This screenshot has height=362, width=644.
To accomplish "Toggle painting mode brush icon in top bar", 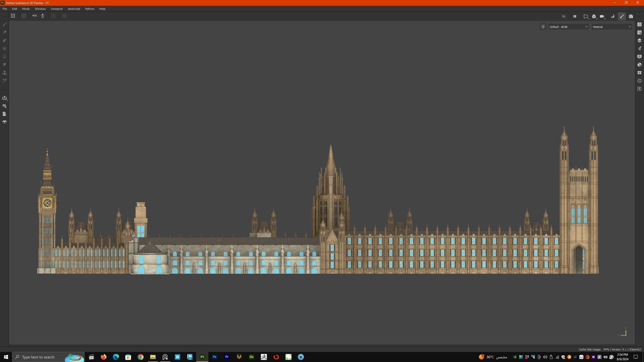I will 622,16.
